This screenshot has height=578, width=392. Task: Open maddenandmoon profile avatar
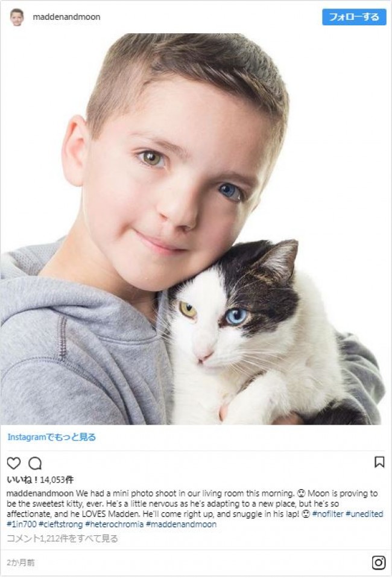(16, 17)
